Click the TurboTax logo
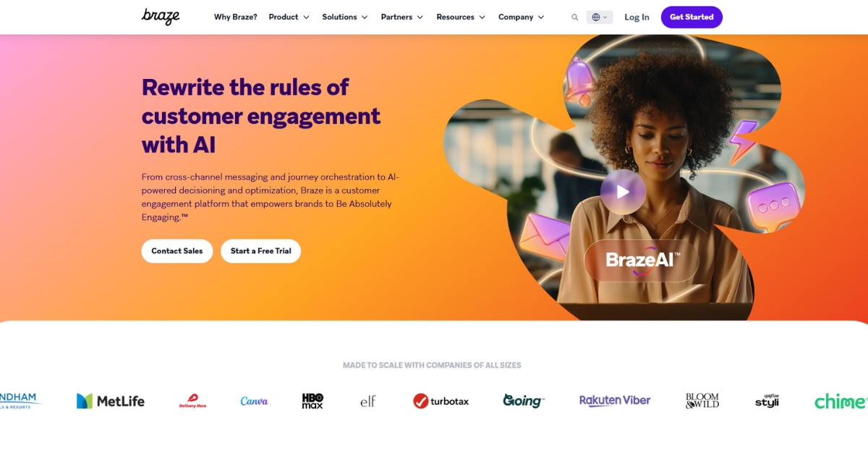868x456 pixels. pyautogui.click(x=441, y=401)
